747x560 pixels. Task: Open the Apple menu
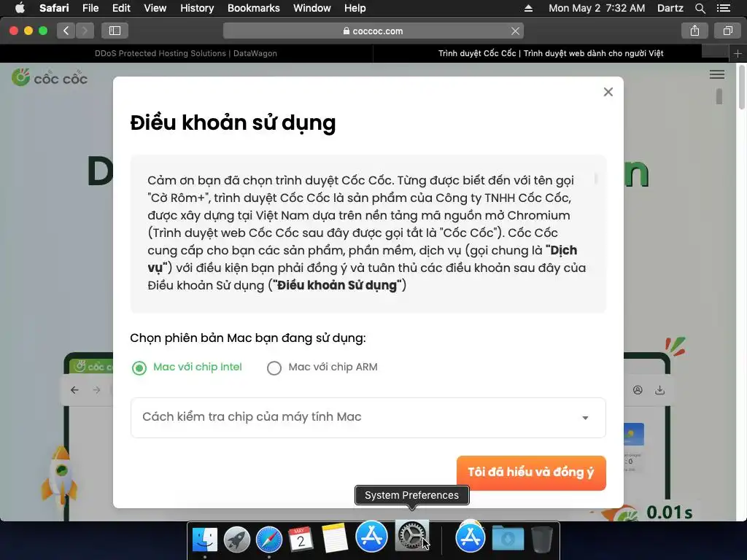pyautogui.click(x=20, y=8)
